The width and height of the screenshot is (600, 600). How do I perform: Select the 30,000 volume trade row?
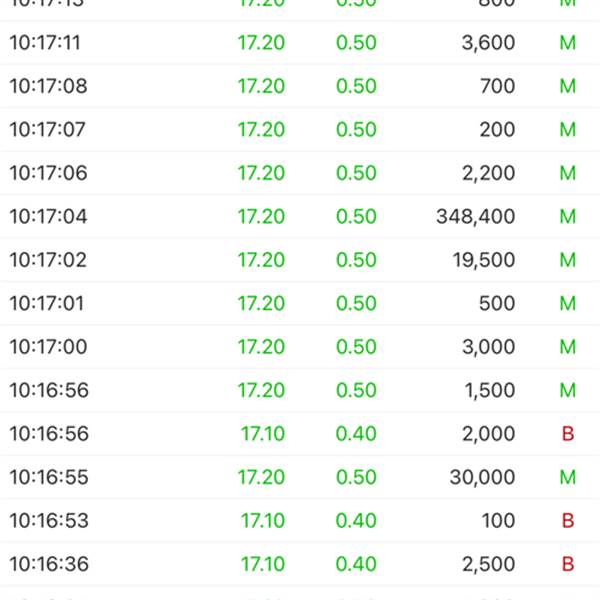tap(300, 477)
